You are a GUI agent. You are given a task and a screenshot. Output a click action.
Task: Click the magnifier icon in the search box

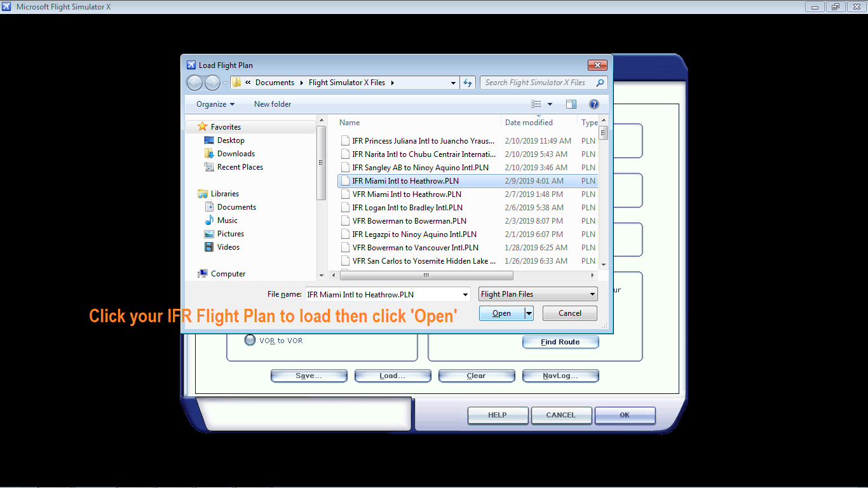[x=599, y=83]
